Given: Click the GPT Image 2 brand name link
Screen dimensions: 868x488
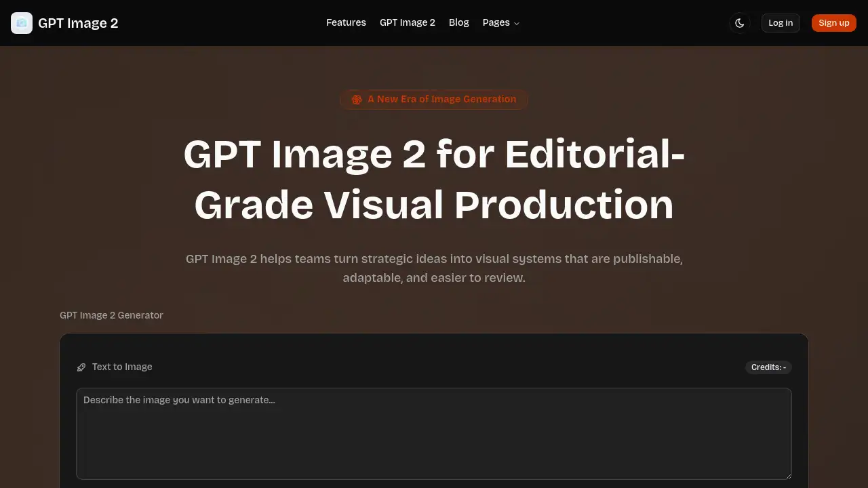Looking at the screenshot, I should [x=78, y=22].
